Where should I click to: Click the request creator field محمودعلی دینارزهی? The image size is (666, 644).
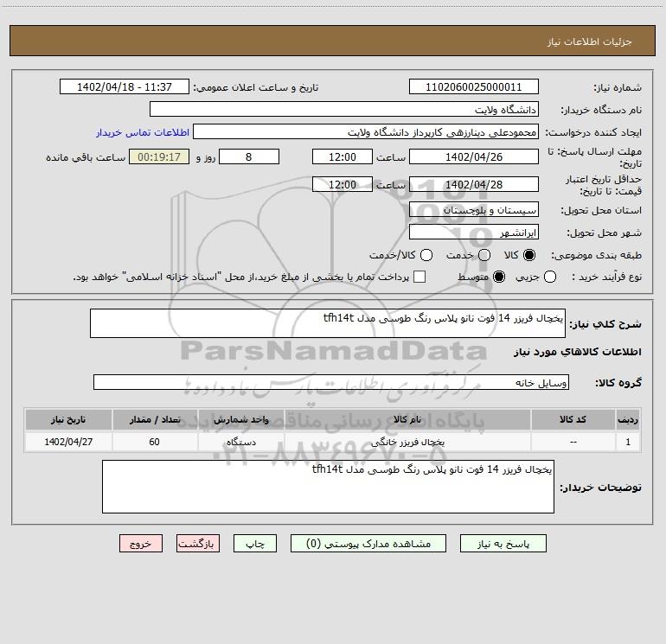[x=366, y=131]
